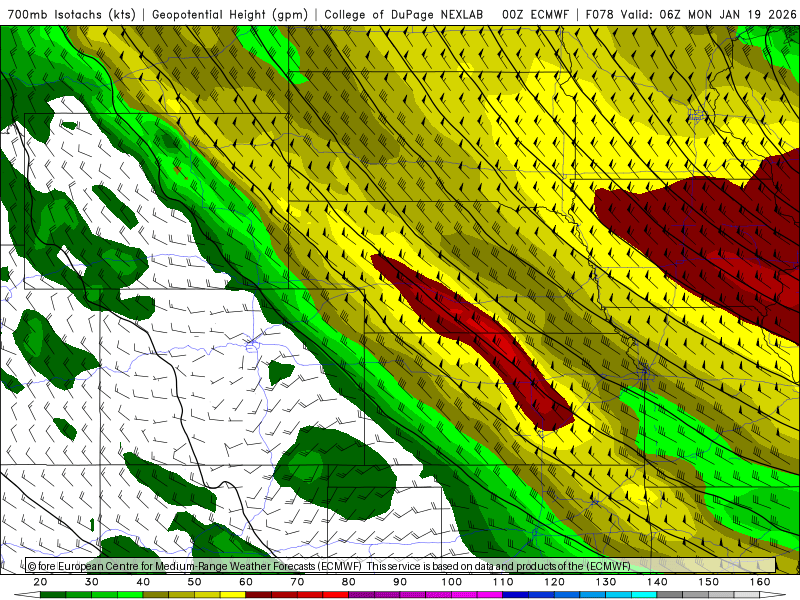This screenshot has width=800, height=600.
Task: Click the legend value "110"
Action: click(503, 582)
